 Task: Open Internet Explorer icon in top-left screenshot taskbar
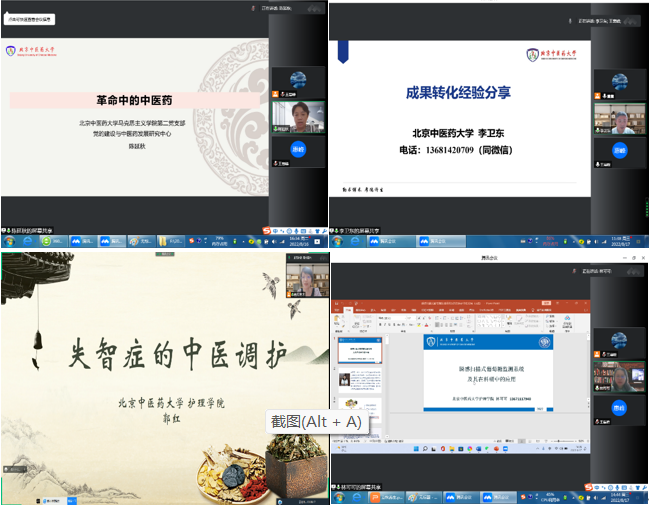tap(27, 240)
